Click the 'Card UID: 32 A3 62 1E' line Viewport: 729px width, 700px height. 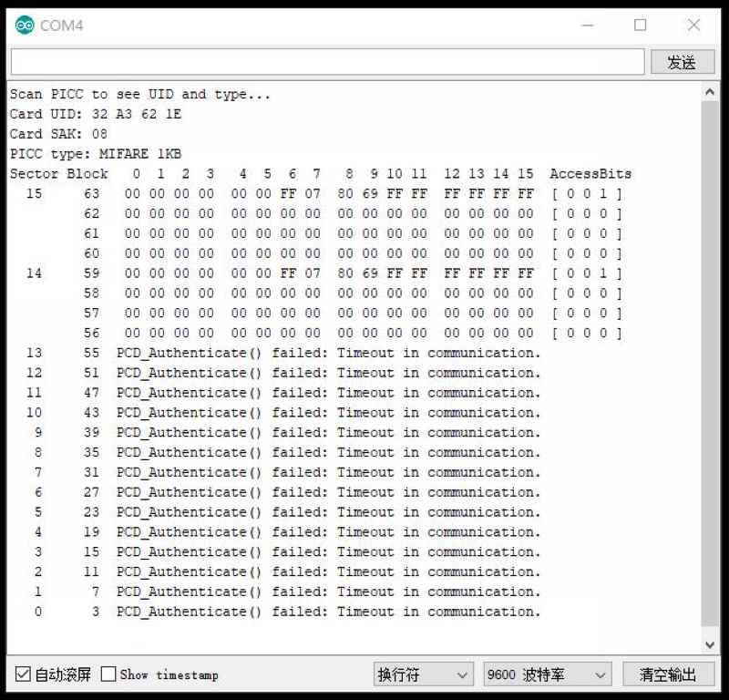(x=96, y=114)
